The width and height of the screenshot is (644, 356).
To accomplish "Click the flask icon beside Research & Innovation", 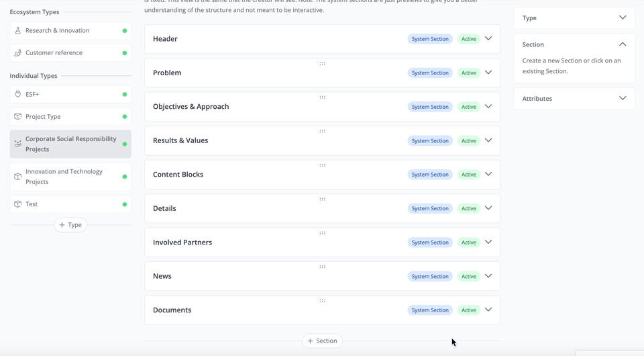I will [17, 30].
